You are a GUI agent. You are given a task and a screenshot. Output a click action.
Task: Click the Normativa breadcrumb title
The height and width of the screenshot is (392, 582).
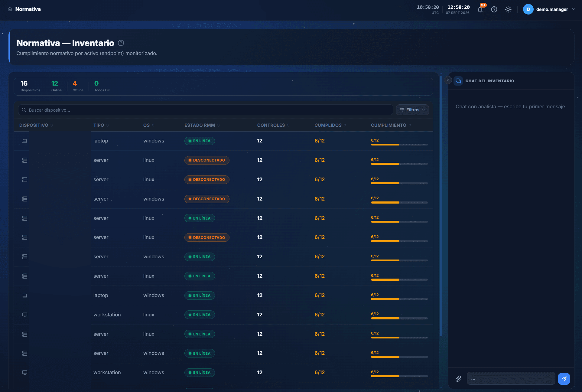pyautogui.click(x=28, y=9)
